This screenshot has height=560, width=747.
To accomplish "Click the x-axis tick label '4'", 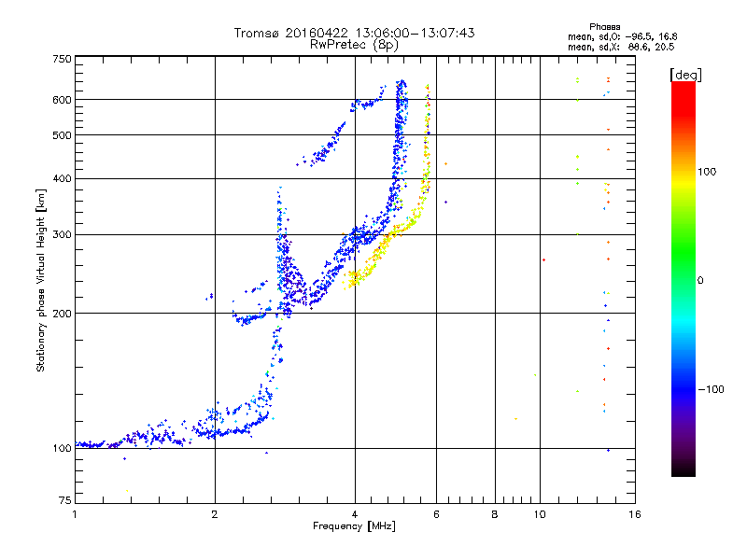I will tap(355, 514).
